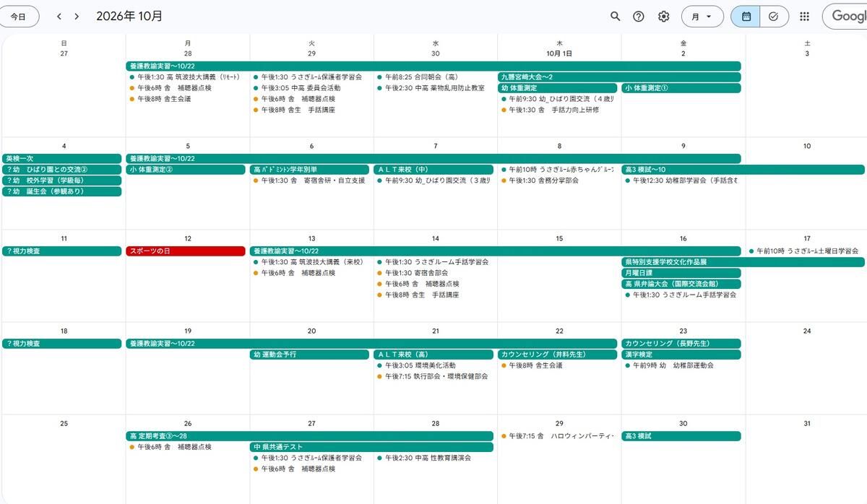Open the 午後1:30 高 筑波技大講義（来校） event
The width and height of the screenshot is (867, 504).
click(310, 262)
